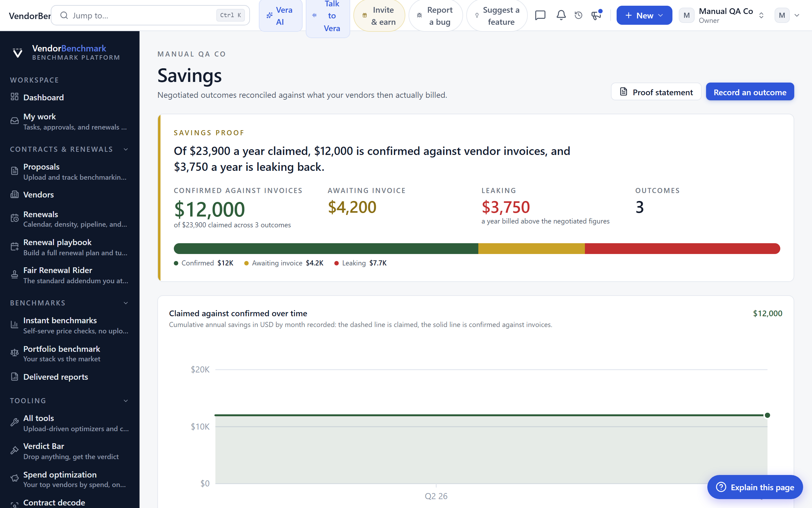812x508 pixels.
Task: Click the Instant benchmarks chart icon
Action: click(14, 324)
